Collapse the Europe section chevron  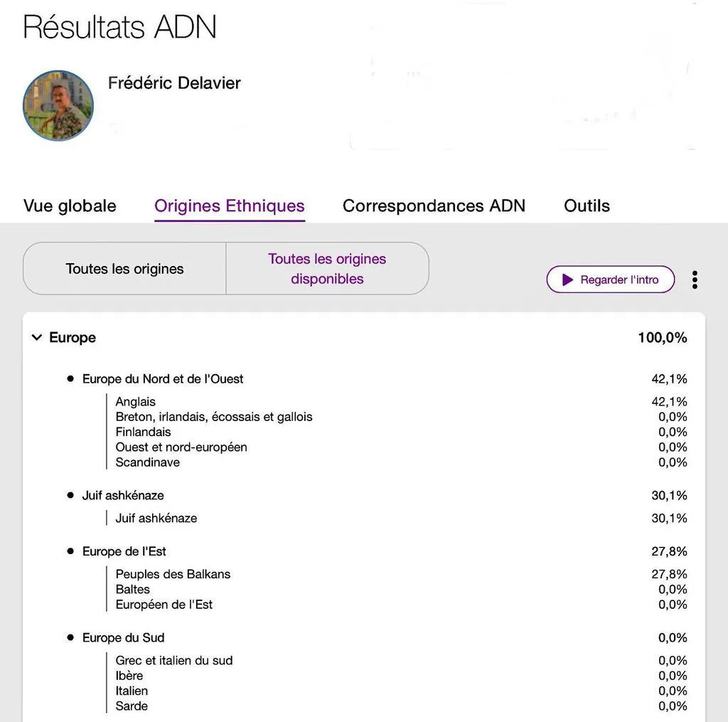[37, 337]
